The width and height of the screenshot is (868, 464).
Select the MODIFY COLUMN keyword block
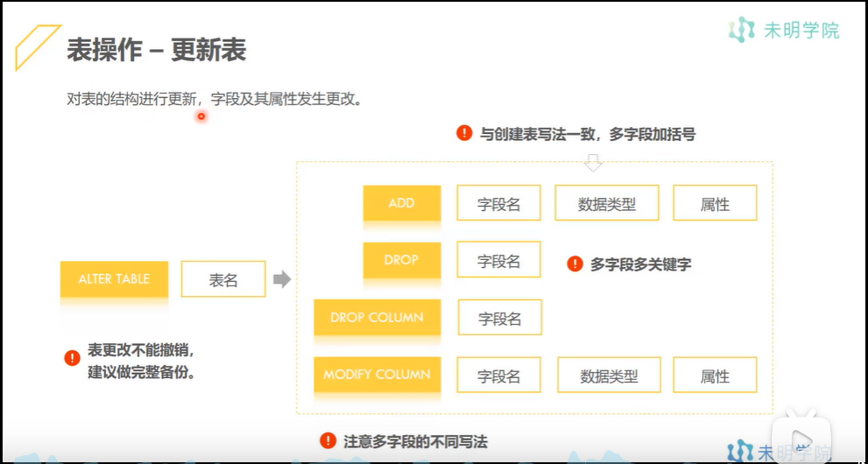[x=377, y=375]
